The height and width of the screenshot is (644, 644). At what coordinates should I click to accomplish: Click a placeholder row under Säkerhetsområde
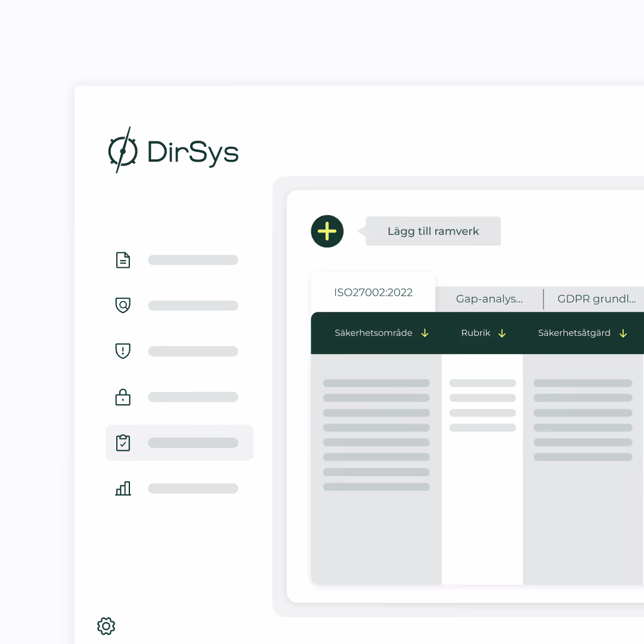376,383
